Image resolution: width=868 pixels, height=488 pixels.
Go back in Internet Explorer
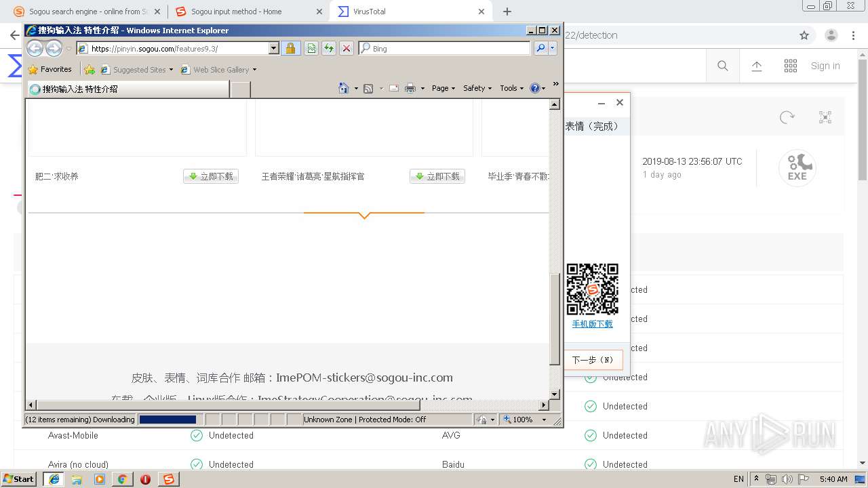click(35, 48)
